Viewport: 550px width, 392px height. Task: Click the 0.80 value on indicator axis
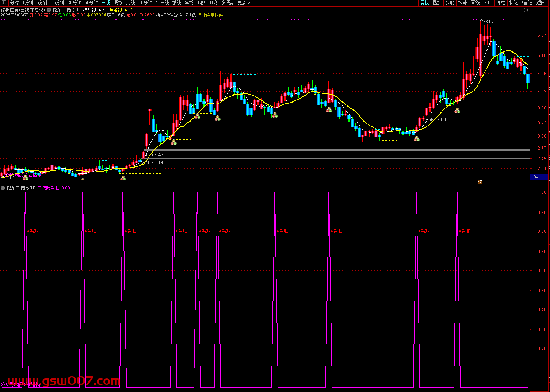(x=542, y=231)
